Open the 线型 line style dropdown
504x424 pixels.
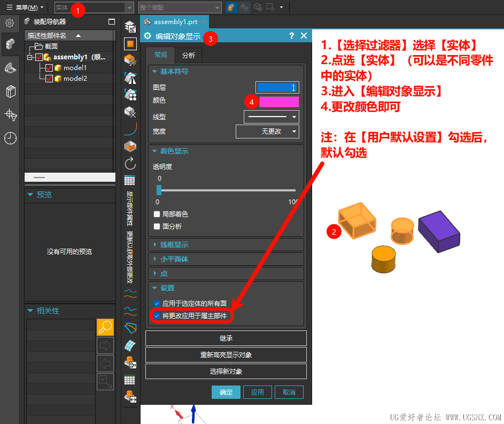click(x=272, y=117)
